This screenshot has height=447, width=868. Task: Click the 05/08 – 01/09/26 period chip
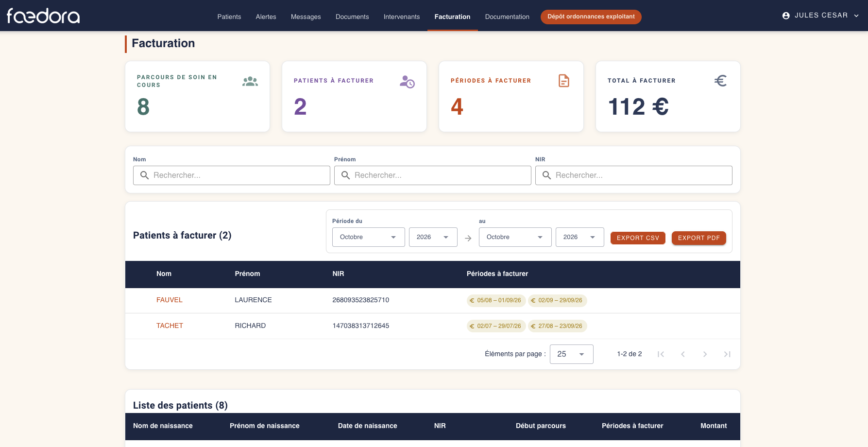tap(496, 300)
